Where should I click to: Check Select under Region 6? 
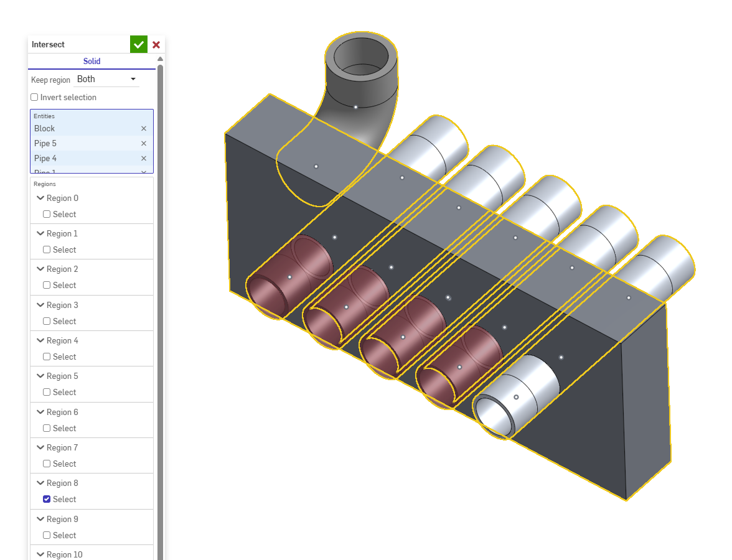(47, 428)
